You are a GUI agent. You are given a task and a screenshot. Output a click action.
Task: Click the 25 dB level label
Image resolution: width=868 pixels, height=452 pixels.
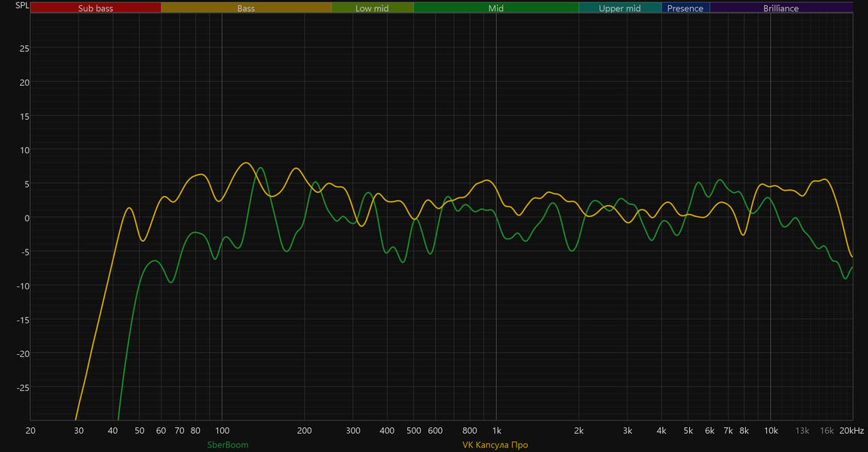[24, 49]
